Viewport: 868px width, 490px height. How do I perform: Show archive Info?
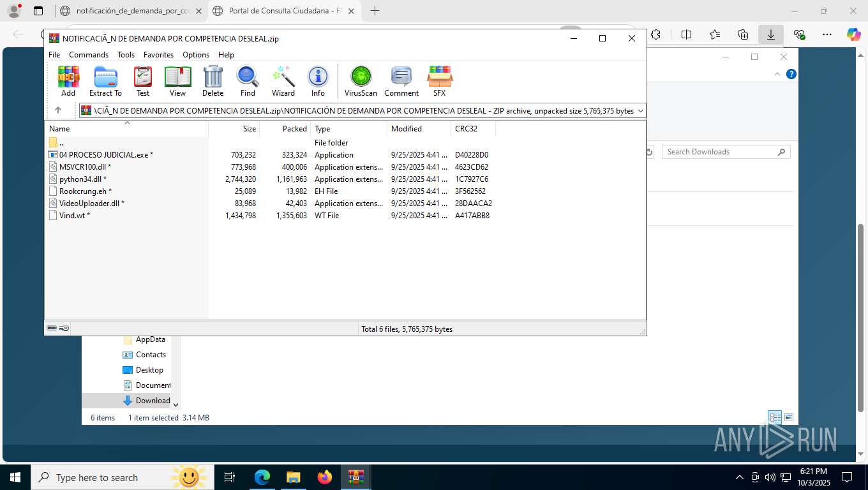(318, 82)
